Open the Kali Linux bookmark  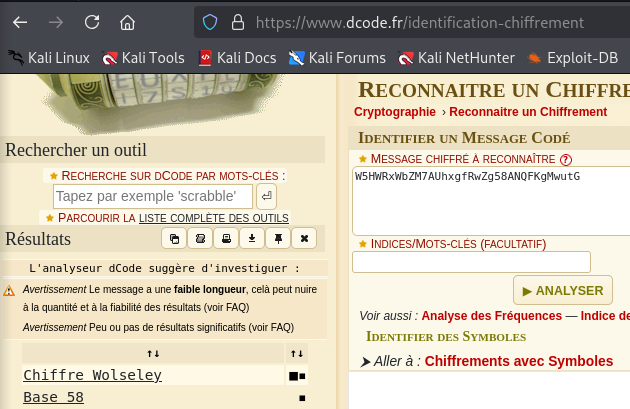pos(49,58)
